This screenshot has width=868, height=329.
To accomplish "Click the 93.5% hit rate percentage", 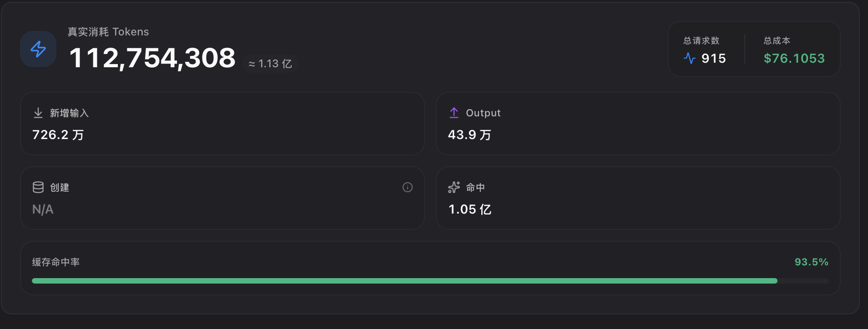I will point(812,262).
